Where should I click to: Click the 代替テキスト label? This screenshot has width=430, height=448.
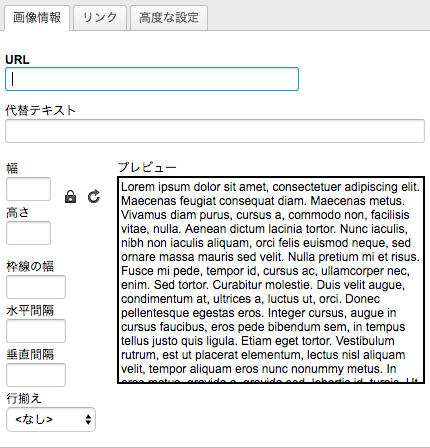point(41,110)
